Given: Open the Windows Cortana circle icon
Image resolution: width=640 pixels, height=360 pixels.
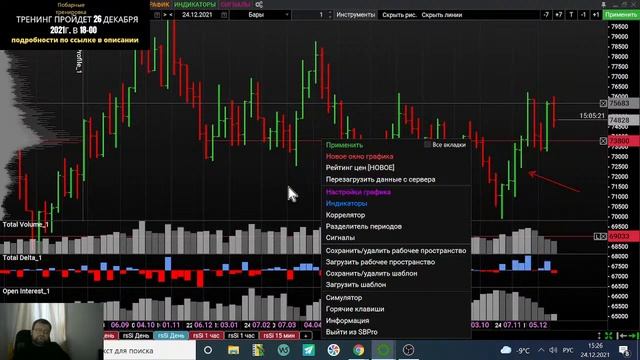Looking at the screenshot, I should [x=208, y=350].
